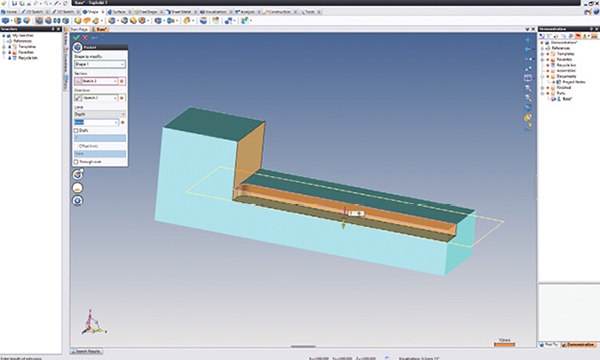Click the round settings gear button below dialog
The height and width of the screenshot is (360, 600).
pos(78,200)
